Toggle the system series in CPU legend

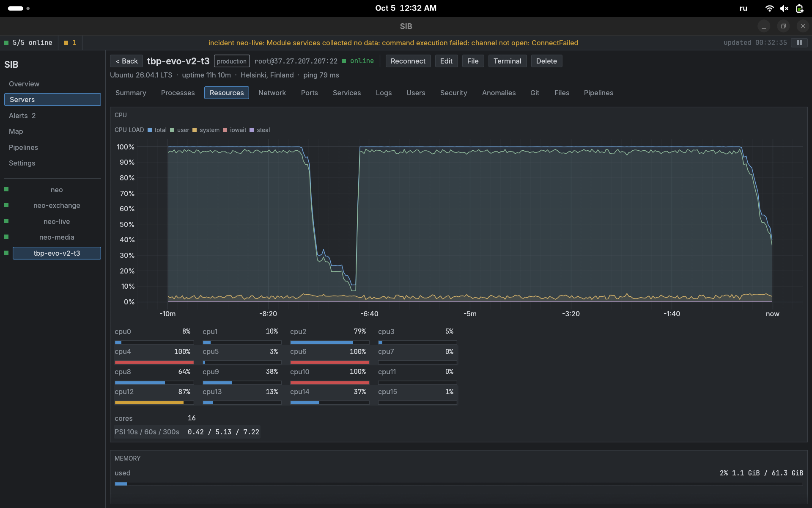pyautogui.click(x=206, y=130)
